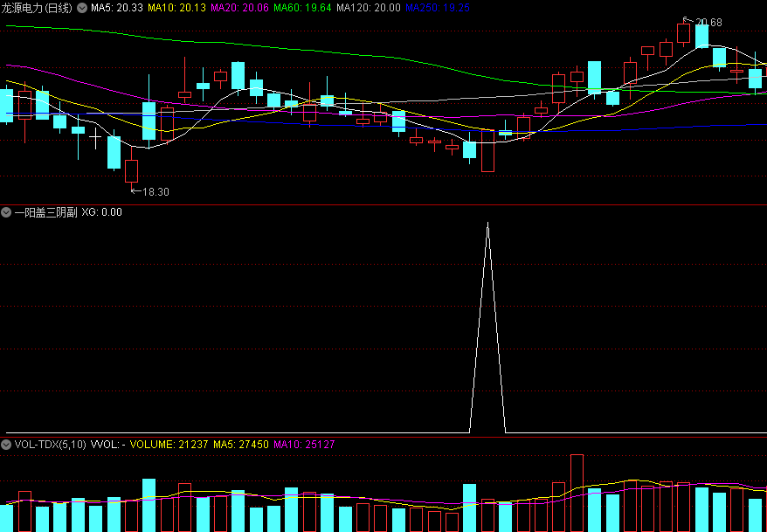767x532 pixels.
Task: Open the 一阳盖三阴副 indicator dropdown
Action: [6, 212]
